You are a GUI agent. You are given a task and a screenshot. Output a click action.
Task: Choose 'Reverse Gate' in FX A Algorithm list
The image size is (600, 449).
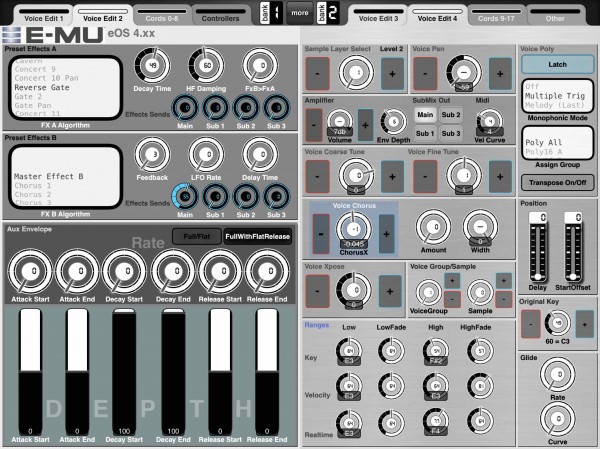click(x=42, y=87)
